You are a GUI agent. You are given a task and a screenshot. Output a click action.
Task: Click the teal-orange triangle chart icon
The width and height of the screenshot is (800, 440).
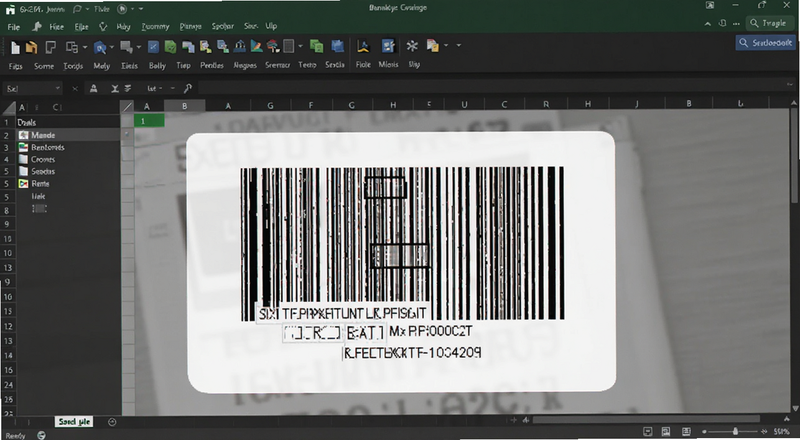point(257,47)
